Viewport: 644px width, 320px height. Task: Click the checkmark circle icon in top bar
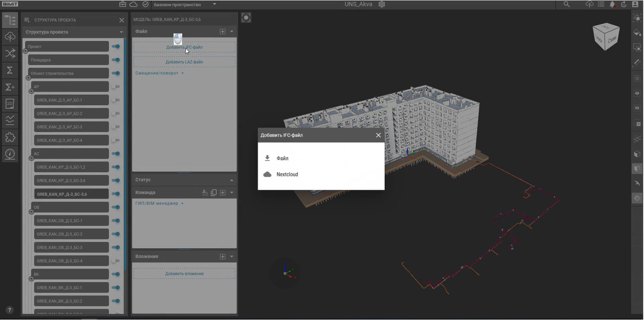click(146, 4)
